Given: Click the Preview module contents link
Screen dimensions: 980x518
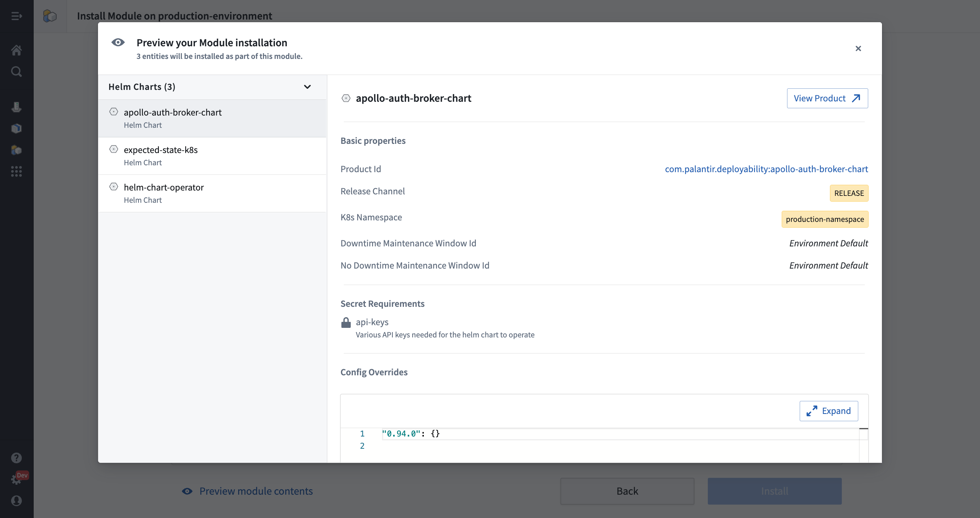Looking at the screenshot, I should (255, 491).
